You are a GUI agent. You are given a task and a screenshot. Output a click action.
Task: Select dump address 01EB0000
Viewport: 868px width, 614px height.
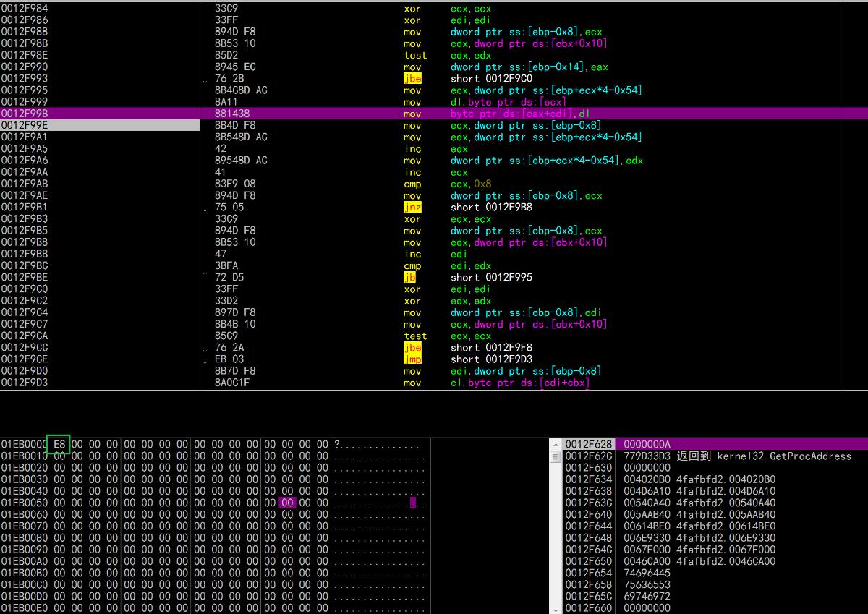coord(25,444)
